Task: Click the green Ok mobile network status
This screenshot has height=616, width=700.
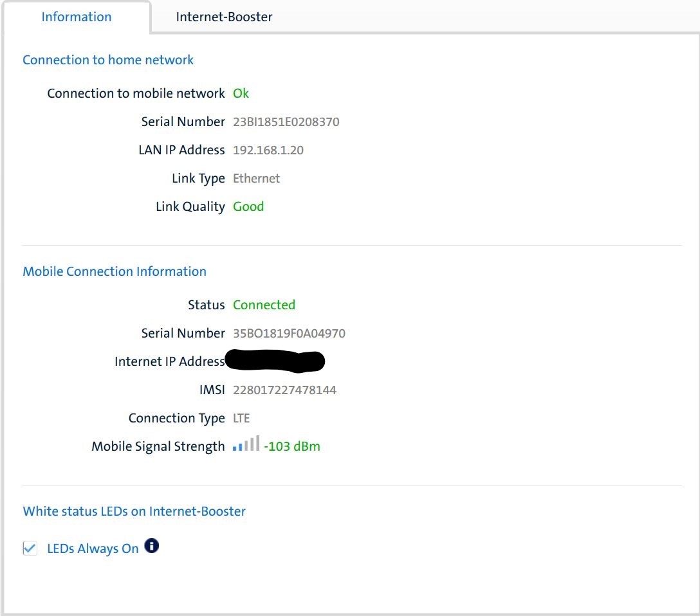Action: tap(241, 93)
